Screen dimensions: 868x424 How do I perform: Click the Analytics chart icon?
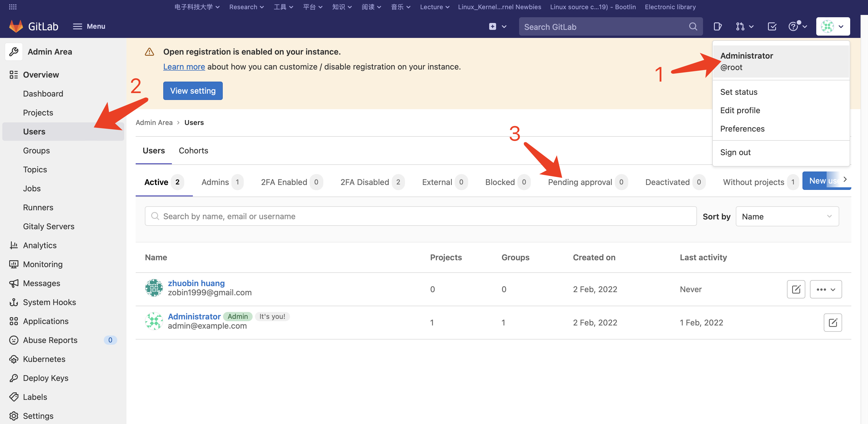[x=14, y=245]
